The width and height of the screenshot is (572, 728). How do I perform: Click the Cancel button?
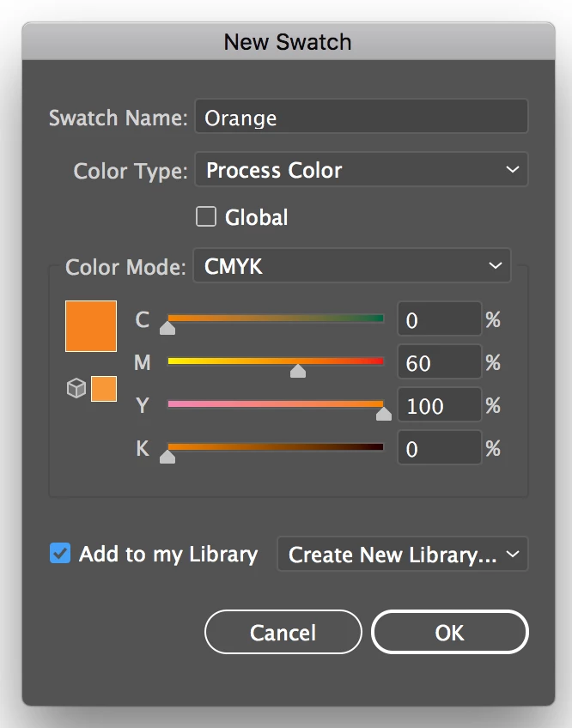pos(283,633)
